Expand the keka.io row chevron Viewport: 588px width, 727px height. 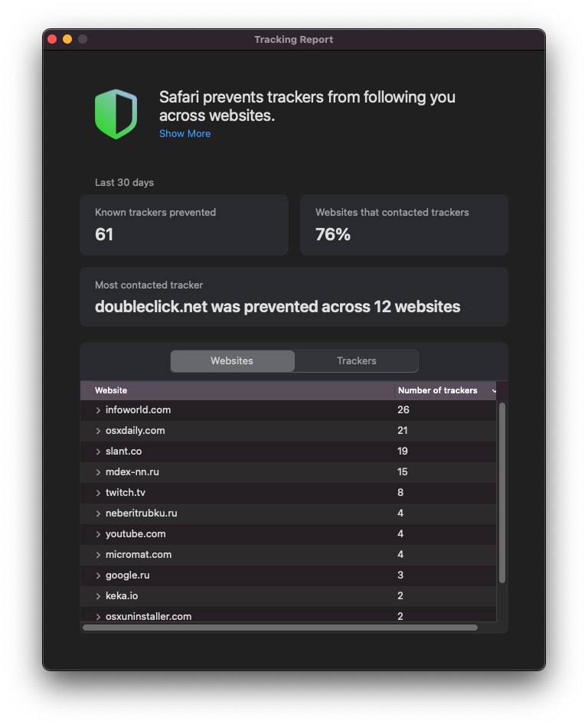click(x=98, y=596)
